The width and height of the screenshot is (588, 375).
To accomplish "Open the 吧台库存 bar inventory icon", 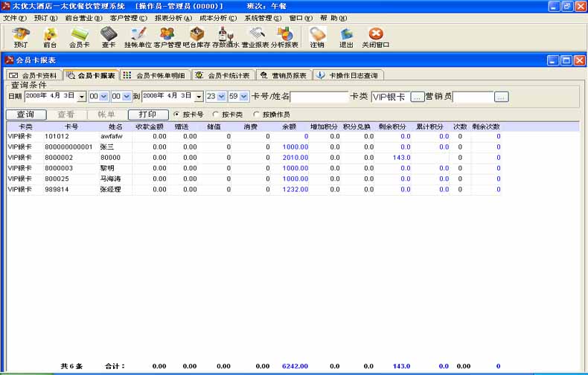I will (x=196, y=36).
